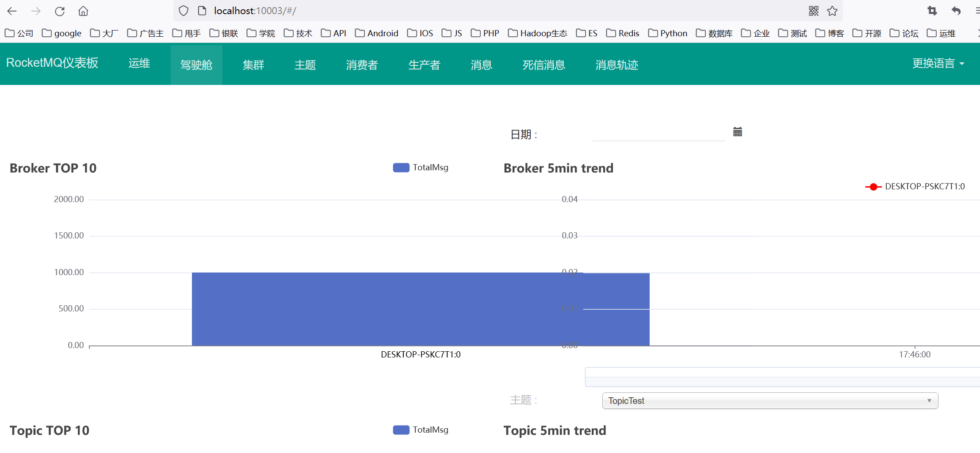This screenshot has height=453, width=980.
Task: Go to the 死信消息 page
Action: coord(544,65)
